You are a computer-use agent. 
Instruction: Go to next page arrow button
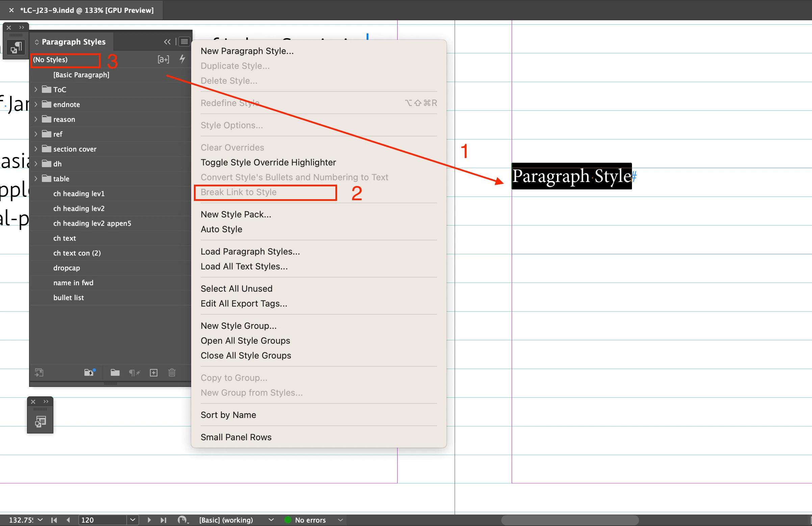(149, 520)
